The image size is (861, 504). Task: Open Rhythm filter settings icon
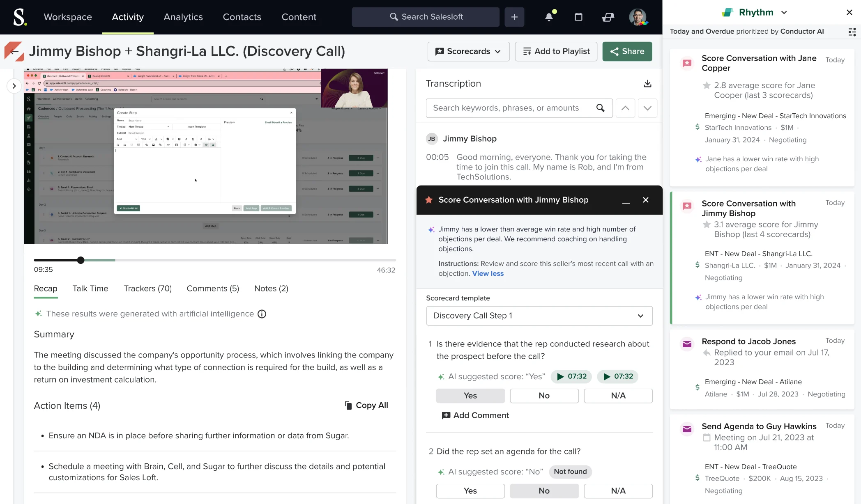852,32
